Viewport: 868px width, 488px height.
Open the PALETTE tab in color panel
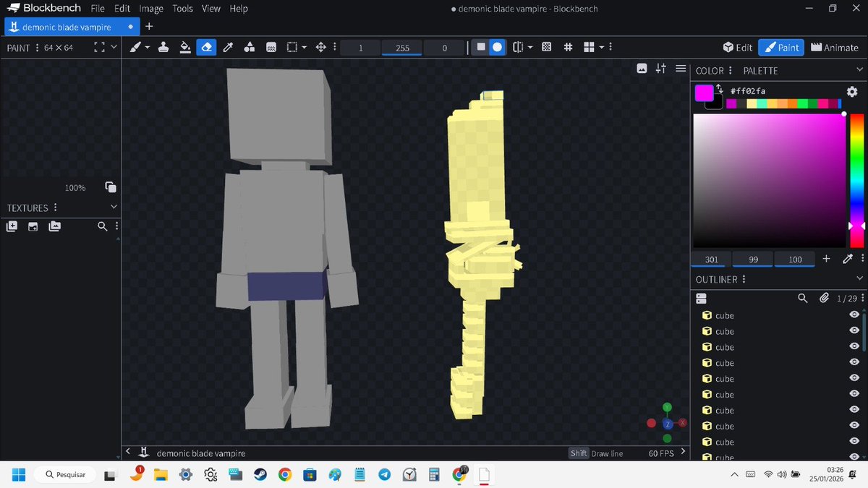[x=760, y=71]
